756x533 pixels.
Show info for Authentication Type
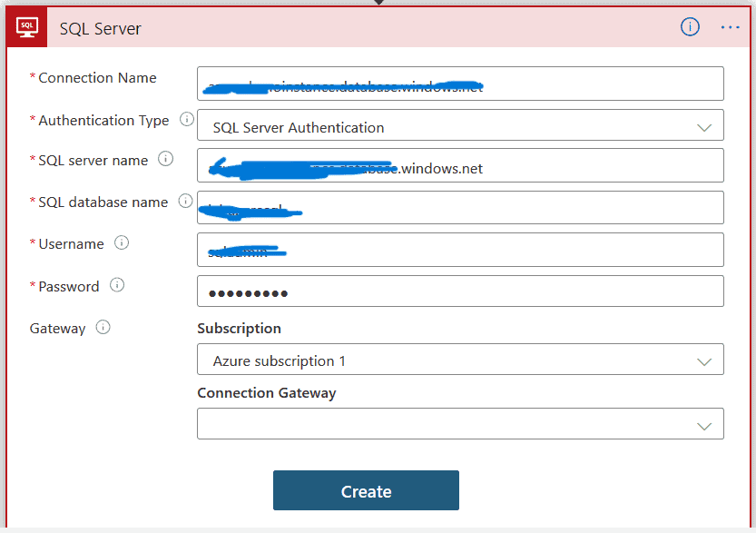(187, 119)
